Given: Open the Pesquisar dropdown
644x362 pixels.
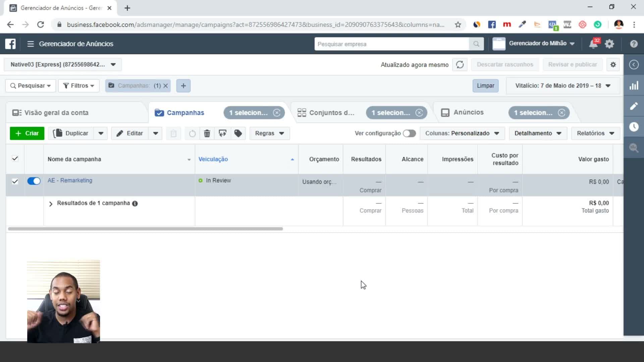Looking at the screenshot, I should click(31, 86).
